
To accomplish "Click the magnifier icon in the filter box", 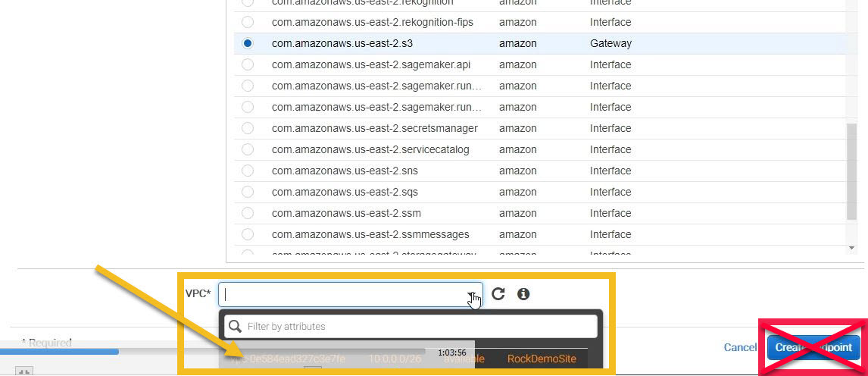I will pos(235,326).
